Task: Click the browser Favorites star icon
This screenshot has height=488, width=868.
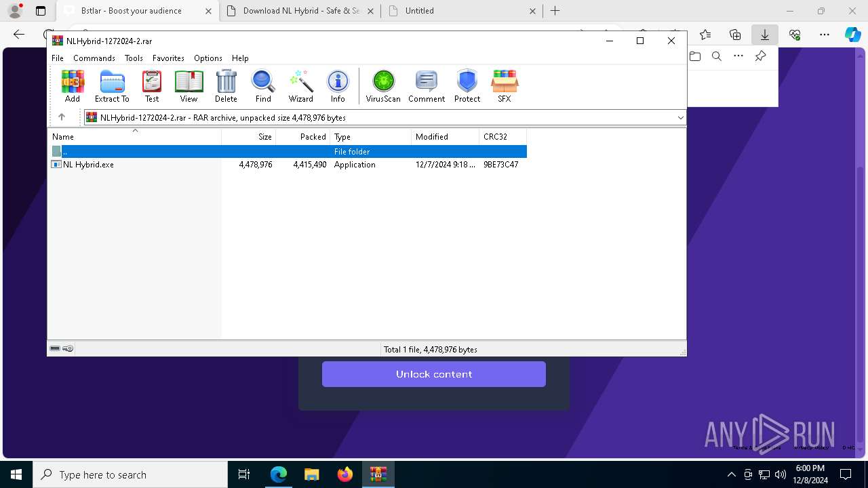Action: click(x=705, y=35)
